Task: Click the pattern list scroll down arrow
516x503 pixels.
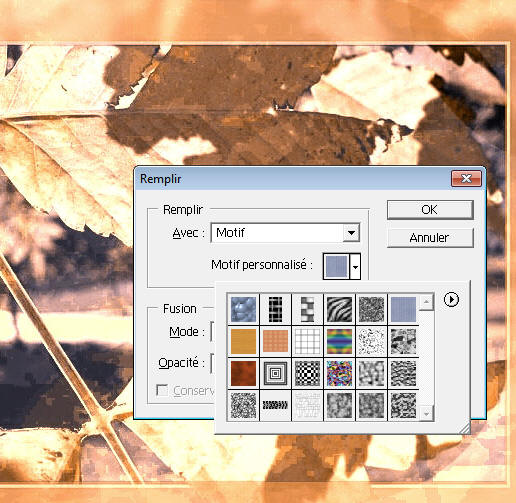Action: point(426,414)
